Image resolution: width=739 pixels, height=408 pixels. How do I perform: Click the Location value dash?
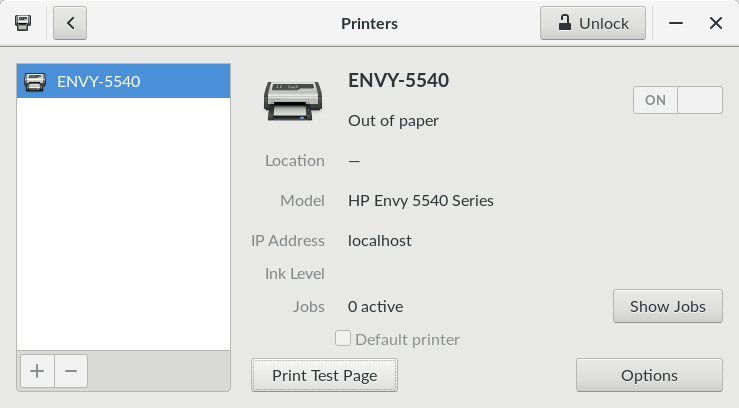[x=354, y=161]
